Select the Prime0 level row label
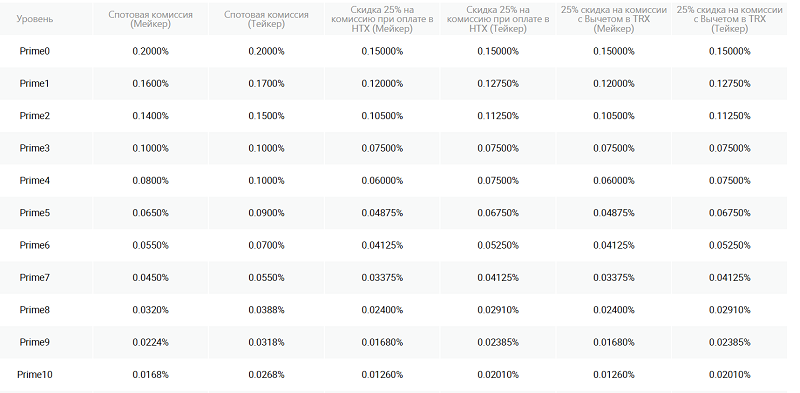 35,51
